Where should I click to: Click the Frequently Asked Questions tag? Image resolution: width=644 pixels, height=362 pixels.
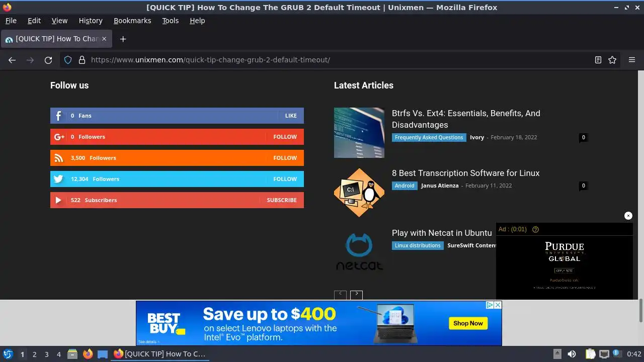429,137
